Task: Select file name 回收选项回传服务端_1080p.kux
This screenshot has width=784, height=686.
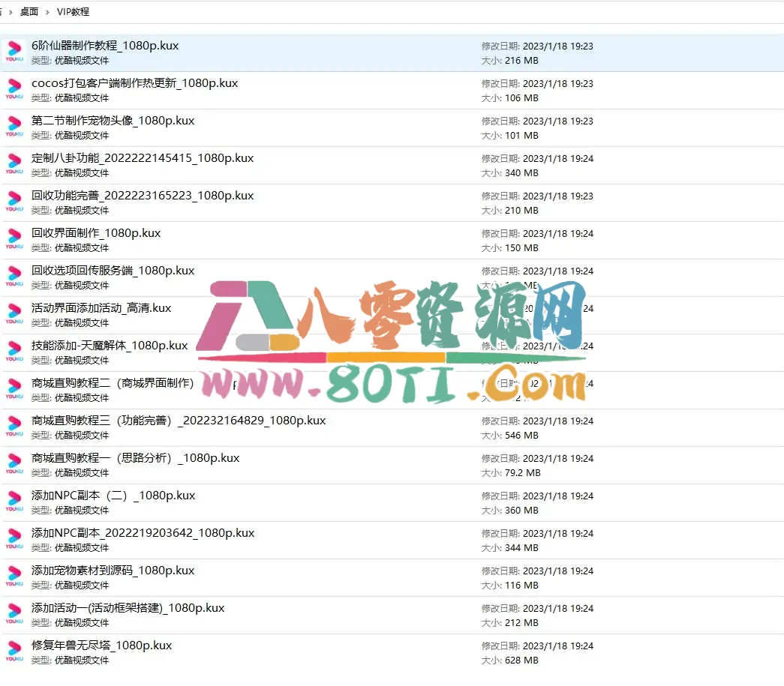Action: pyautogui.click(x=113, y=271)
